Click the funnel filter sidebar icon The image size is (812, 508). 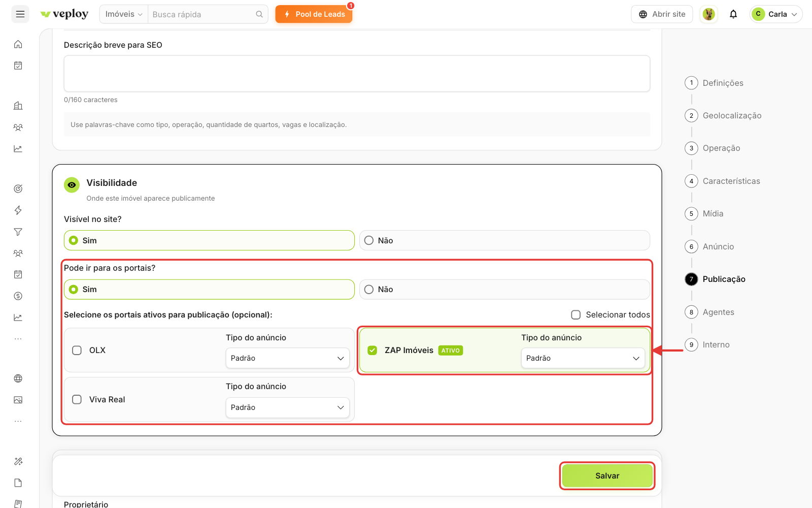pos(18,232)
